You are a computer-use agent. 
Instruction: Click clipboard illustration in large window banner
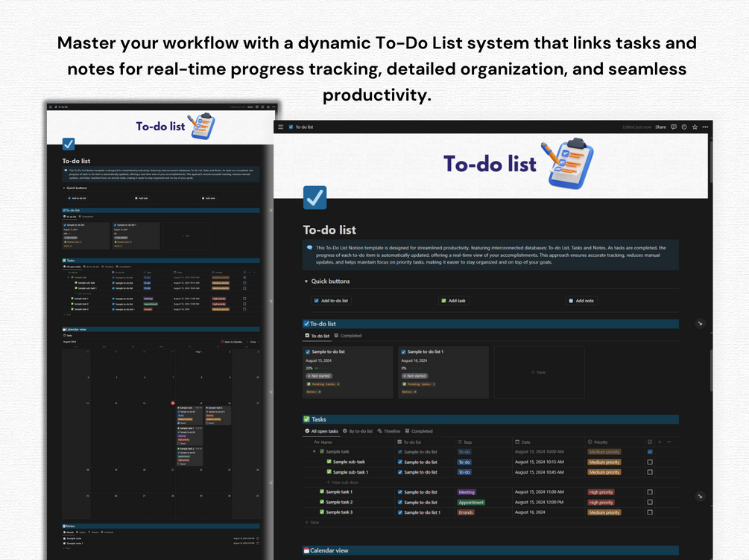click(568, 164)
